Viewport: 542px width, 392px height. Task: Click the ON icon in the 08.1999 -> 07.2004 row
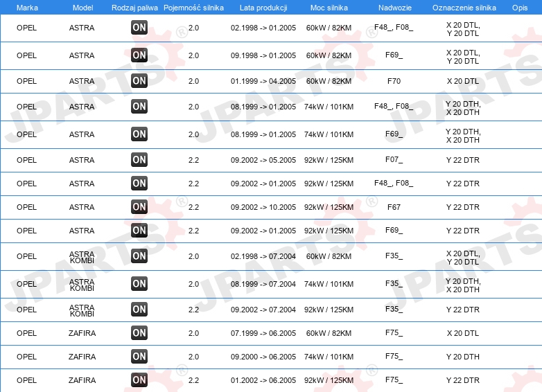pos(139,284)
